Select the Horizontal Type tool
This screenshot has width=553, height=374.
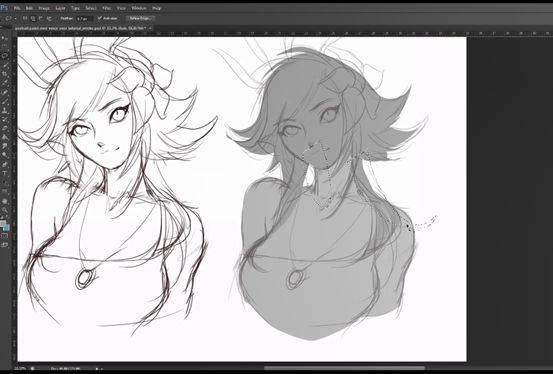click(5, 174)
